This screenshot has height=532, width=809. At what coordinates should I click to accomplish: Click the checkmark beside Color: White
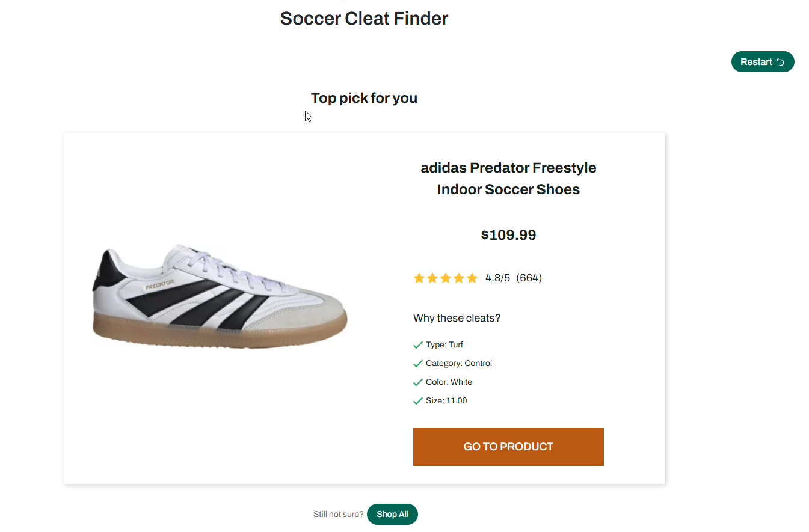pyautogui.click(x=418, y=382)
